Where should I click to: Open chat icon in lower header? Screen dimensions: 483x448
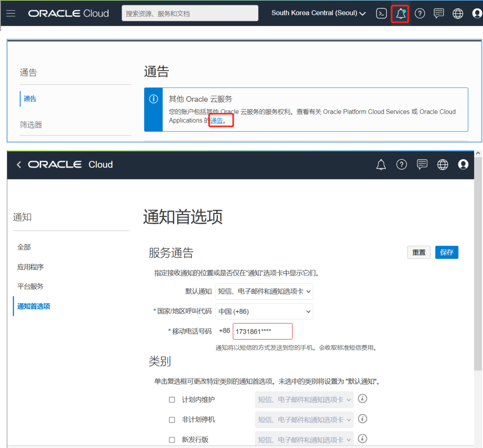[x=422, y=165]
